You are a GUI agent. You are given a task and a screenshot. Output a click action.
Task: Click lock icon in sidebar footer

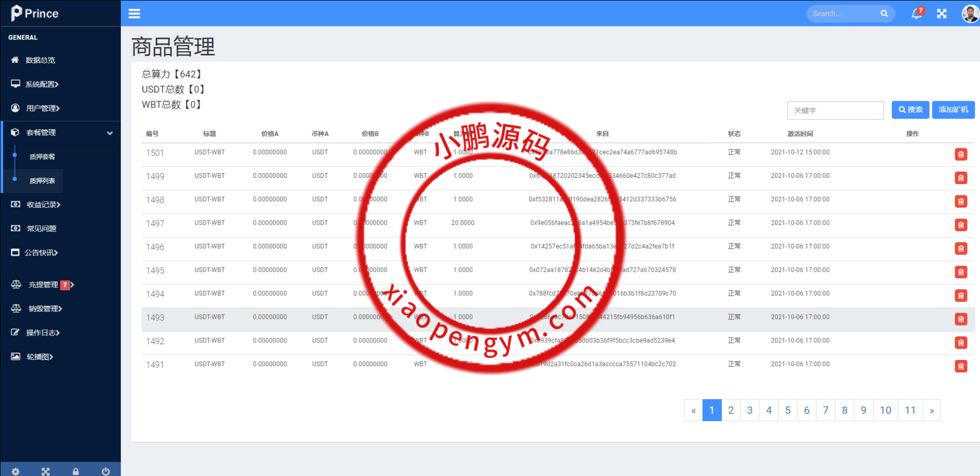[76, 471]
